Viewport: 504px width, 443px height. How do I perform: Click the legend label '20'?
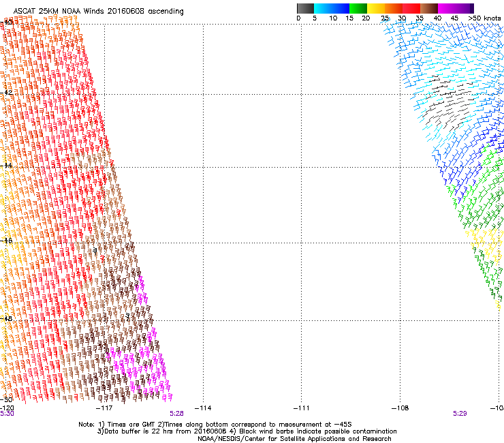pyautogui.click(x=366, y=18)
